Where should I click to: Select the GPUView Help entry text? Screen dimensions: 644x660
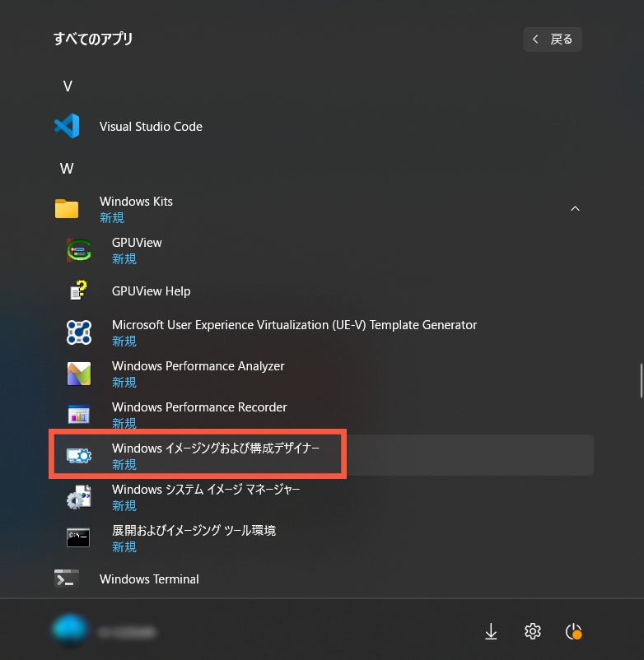[152, 291]
